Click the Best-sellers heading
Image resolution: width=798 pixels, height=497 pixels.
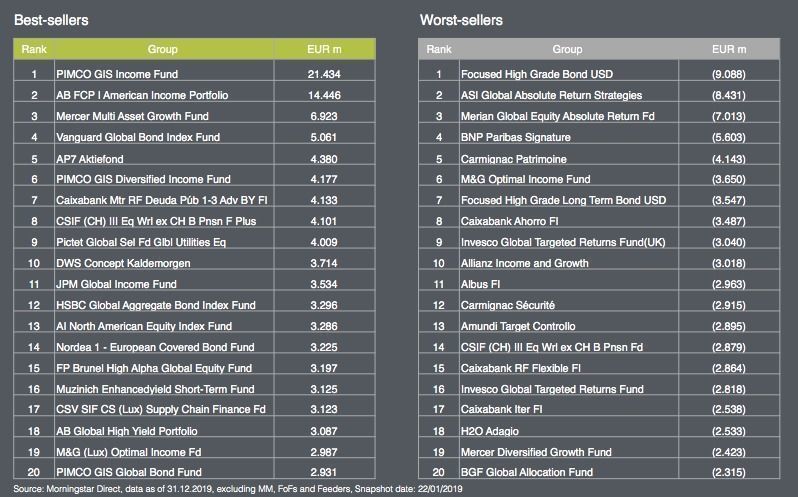point(51,20)
